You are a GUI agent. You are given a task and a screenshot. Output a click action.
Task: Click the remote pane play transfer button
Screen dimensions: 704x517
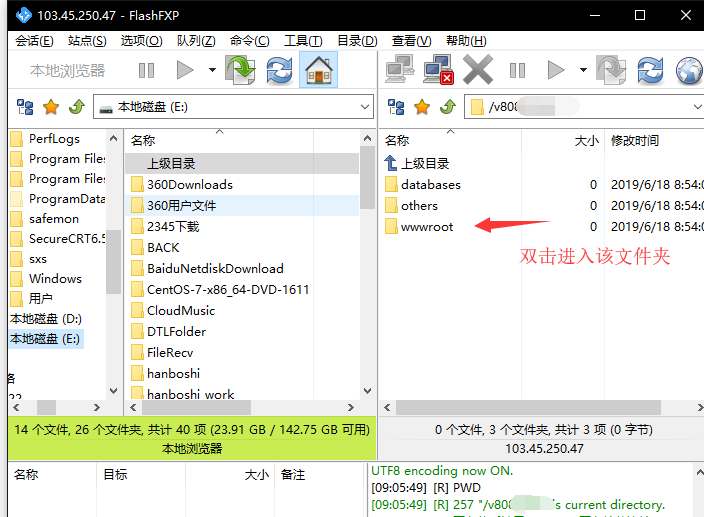point(556,70)
